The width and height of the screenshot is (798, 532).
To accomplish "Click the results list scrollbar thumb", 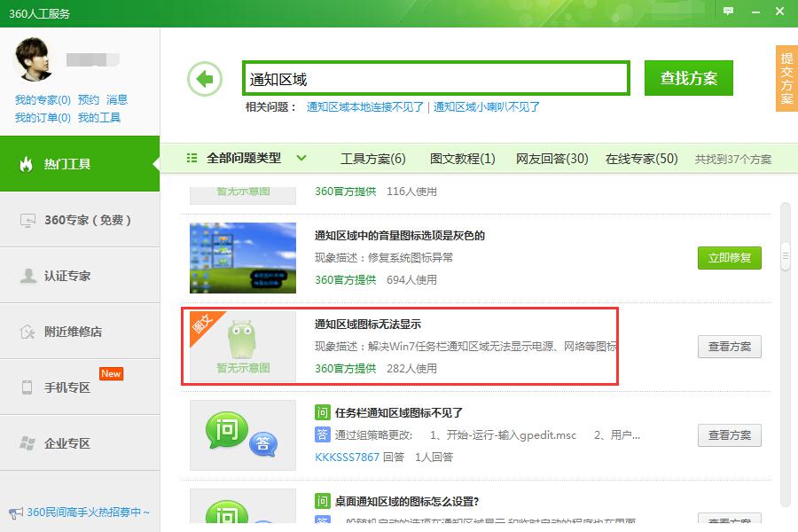I will click(x=785, y=255).
